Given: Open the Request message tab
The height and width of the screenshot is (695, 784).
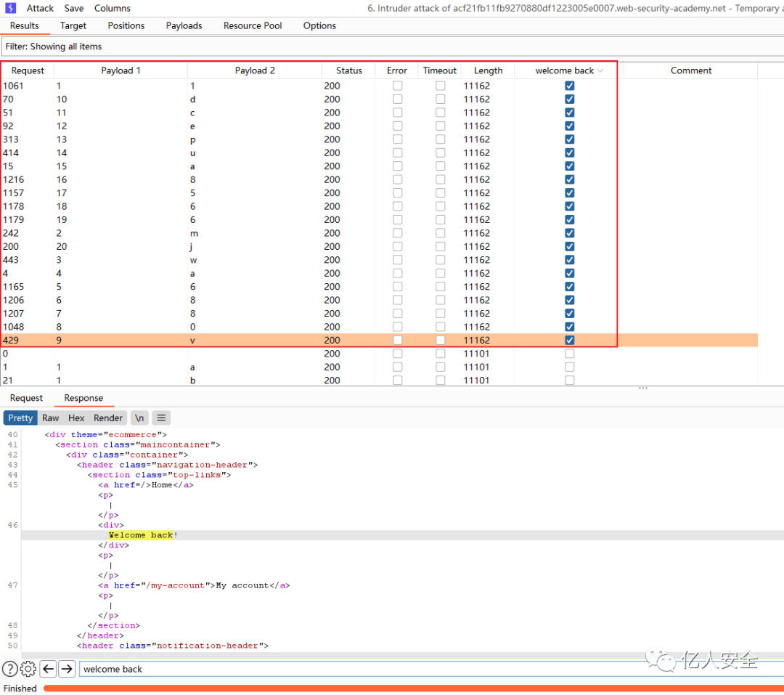Looking at the screenshot, I should [x=27, y=398].
